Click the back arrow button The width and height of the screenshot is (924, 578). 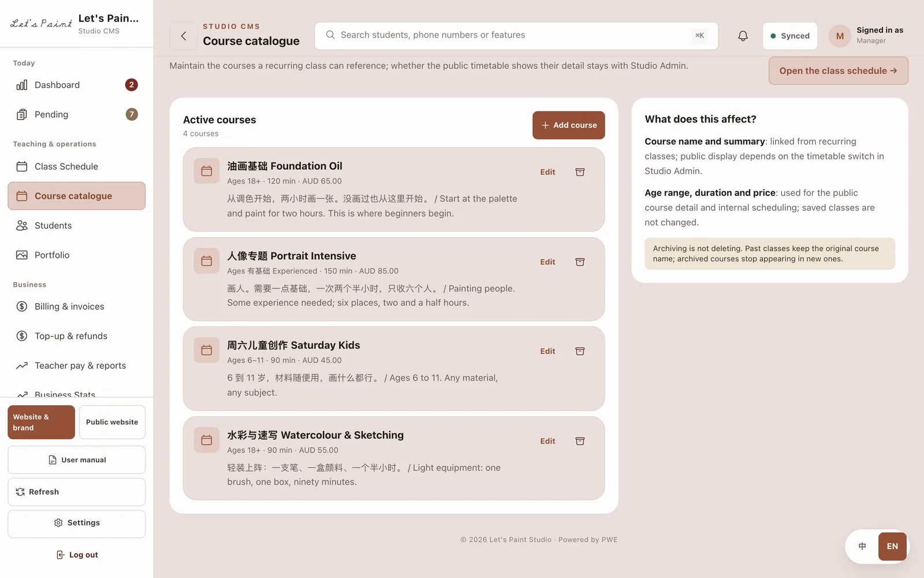pyautogui.click(x=184, y=36)
